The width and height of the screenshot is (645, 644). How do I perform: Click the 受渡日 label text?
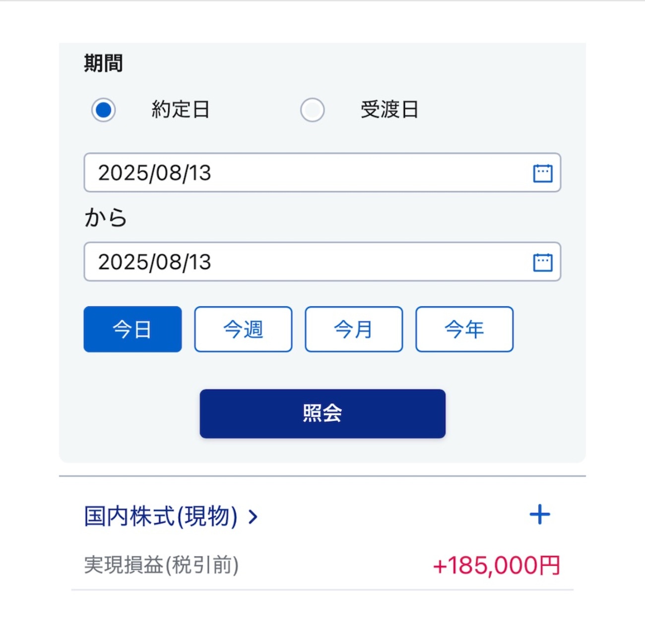tap(389, 110)
